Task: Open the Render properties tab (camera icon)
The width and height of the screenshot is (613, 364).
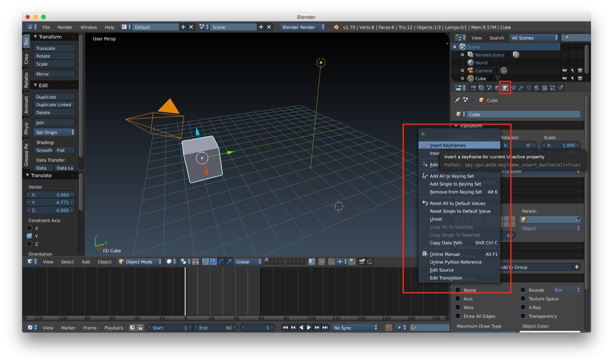Action: pyautogui.click(x=474, y=87)
